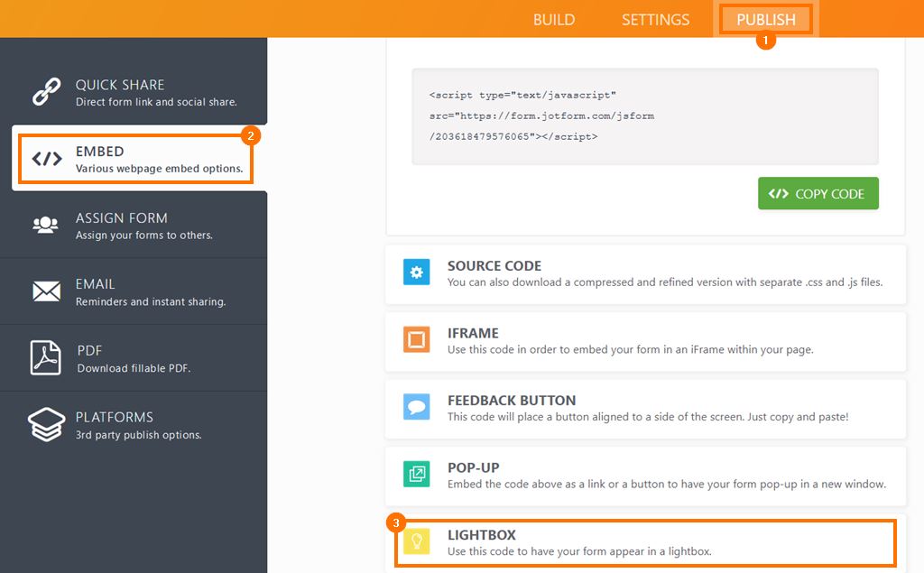Image resolution: width=924 pixels, height=573 pixels.
Task: Click 'Assign your forms to others.' text
Action: (x=143, y=236)
